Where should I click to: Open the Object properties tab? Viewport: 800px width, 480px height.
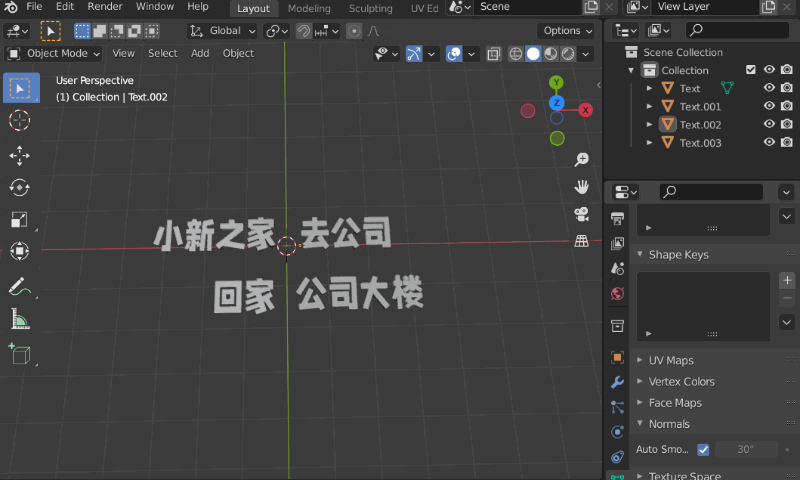pos(617,358)
